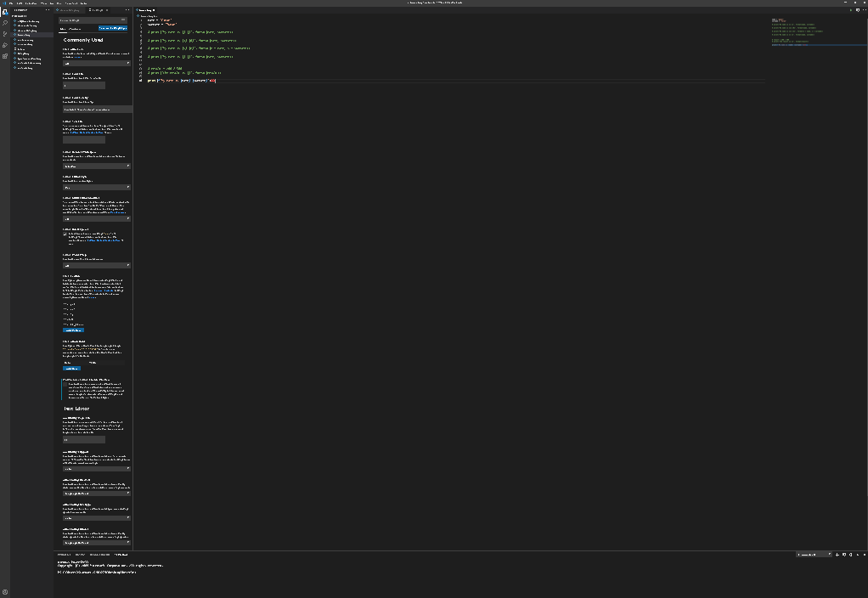Screen dimensions: 868x598
Task: Click the Commonly Used section heading
Action: coord(83,40)
